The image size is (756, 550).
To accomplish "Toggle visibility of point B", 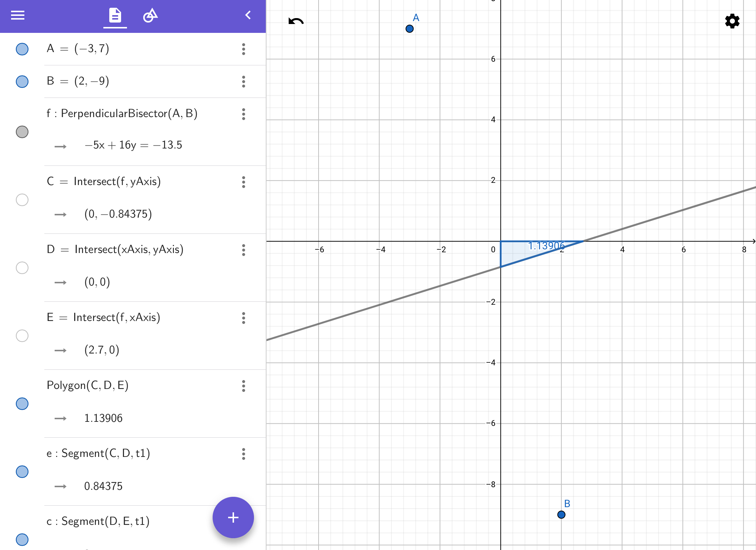I will tap(22, 82).
